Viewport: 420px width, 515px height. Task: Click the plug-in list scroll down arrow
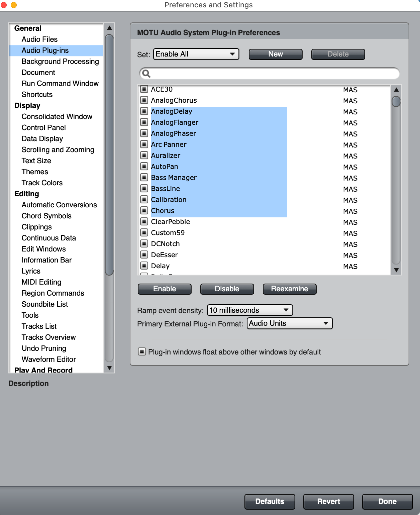click(x=396, y=270)
